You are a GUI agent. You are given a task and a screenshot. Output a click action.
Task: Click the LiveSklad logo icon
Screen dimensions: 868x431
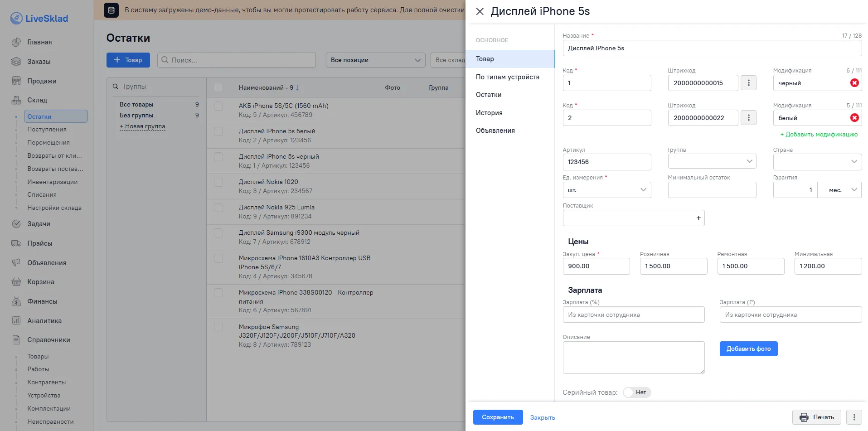tap(16, 18)
